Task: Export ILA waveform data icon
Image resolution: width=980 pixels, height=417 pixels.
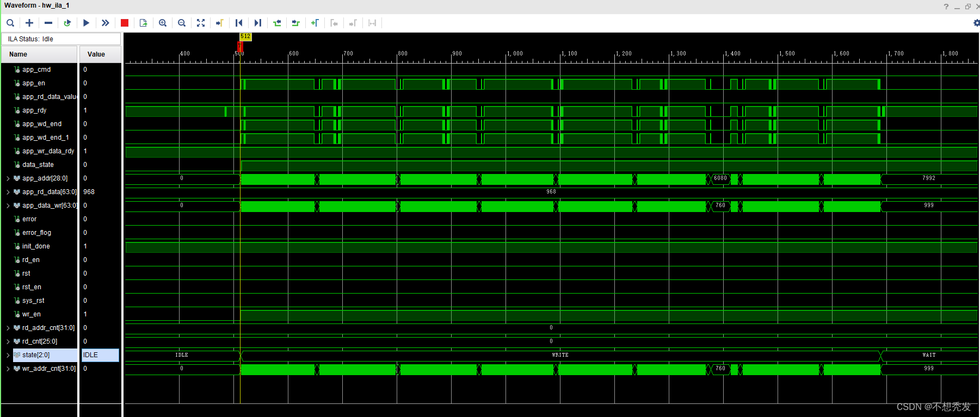Action: click(x=144, y=23)
